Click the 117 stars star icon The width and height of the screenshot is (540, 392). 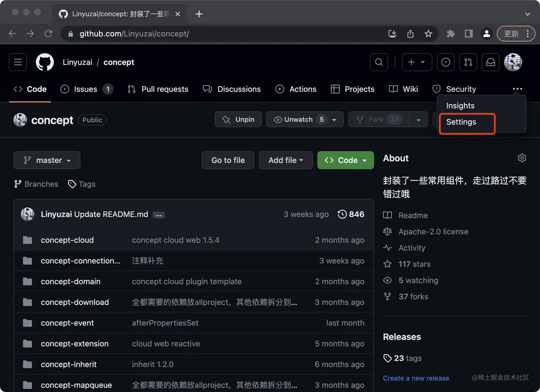pos(387,264)
